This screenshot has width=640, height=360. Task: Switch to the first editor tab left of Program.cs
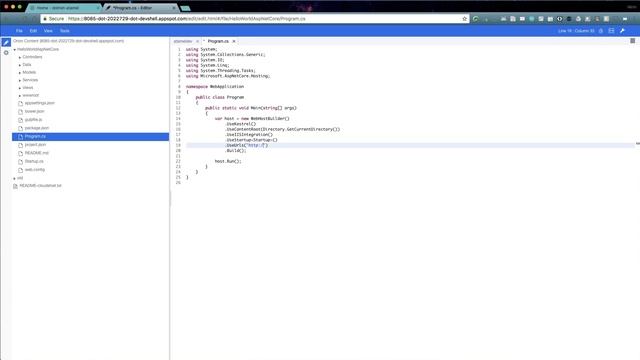[x=182, y=41]
